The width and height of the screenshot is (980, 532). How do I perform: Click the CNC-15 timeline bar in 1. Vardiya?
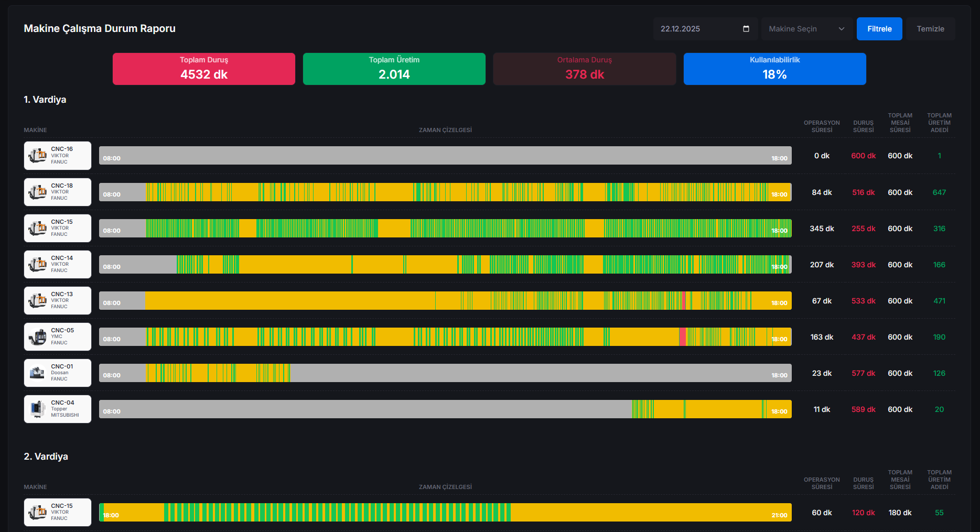[x=445, y=229]
